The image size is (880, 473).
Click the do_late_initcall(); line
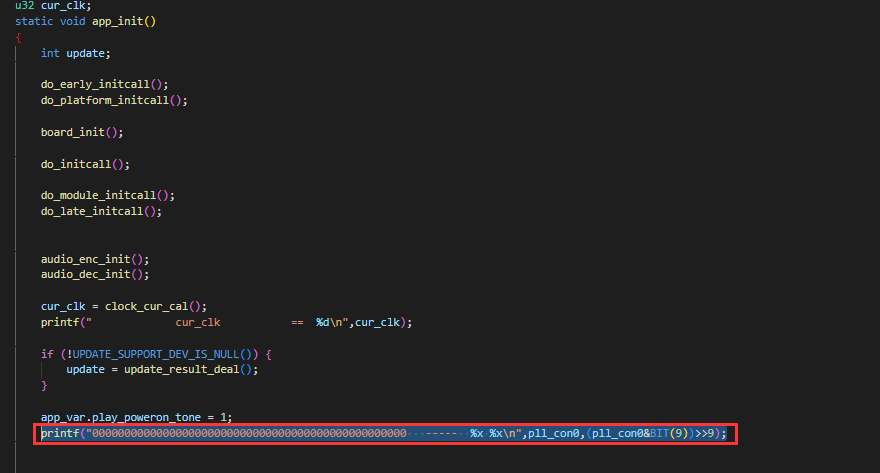coord(101,212)
